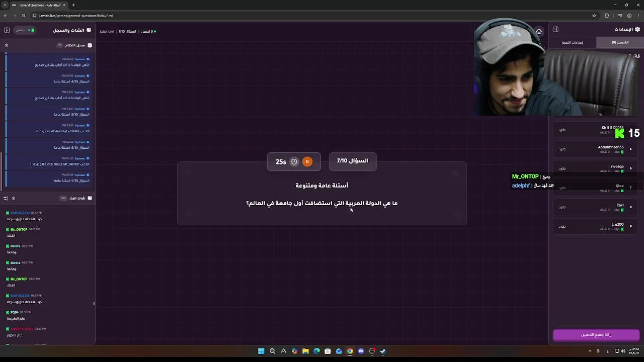The image size is (644, 362).
Task: Collapse the settings right sidebar panel
Action: [555, 29]
